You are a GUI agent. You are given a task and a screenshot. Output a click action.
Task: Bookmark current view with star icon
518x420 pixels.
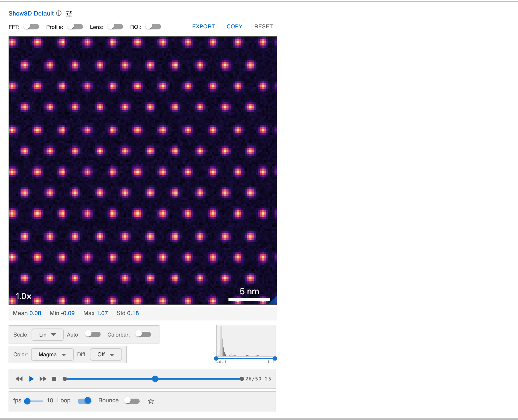[x=151, y=401]
